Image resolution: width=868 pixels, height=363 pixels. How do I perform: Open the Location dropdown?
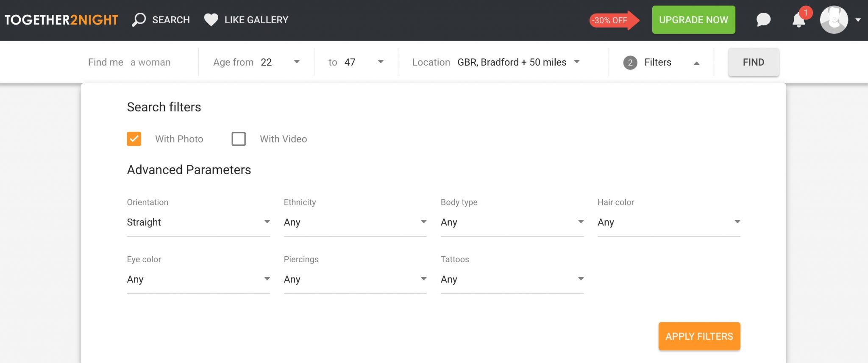(x=496, y=62)
